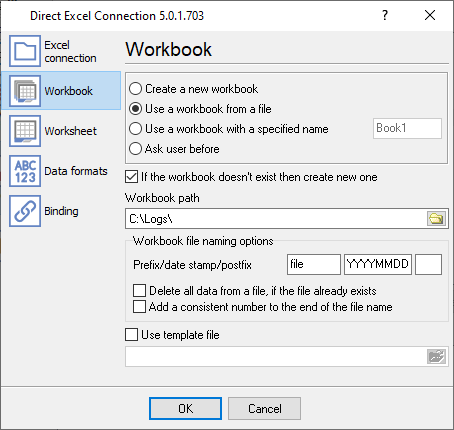
Task: Select the Workbook stacked-sheets icon
Action: (25, 91)
